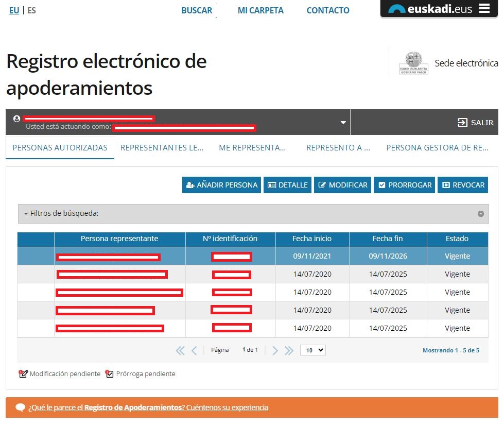Open the results-per-page dropdown showing 10
This screenshot has width=504, height=424.
312,350
